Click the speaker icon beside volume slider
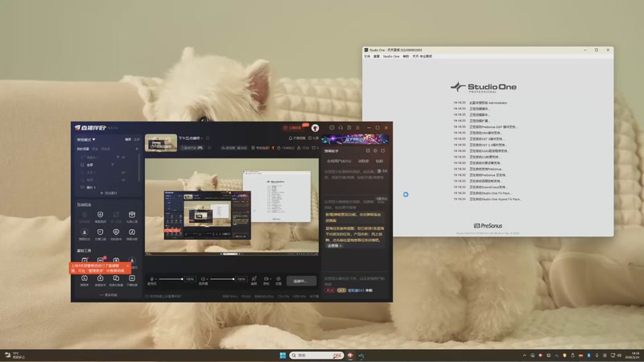The width and height of the screenshot is (644, 362). click(x=203, y=279)
